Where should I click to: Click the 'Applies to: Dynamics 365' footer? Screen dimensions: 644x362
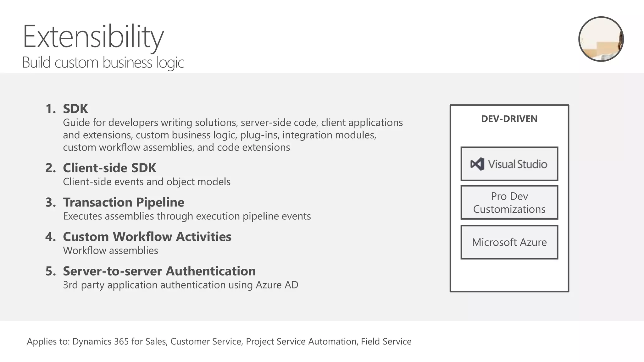pos(219,342)
